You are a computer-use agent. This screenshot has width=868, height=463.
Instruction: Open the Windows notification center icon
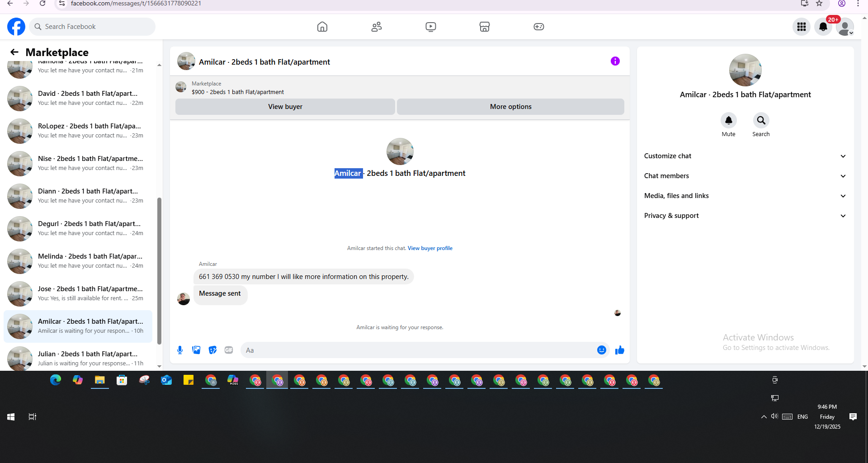tap(853, 417)
